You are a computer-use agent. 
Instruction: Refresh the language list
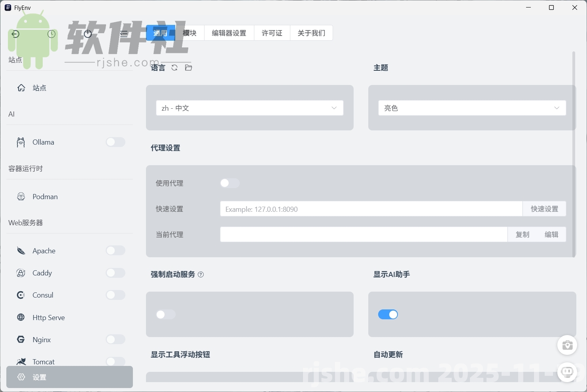pyautogui.click(x=174, y=68)
